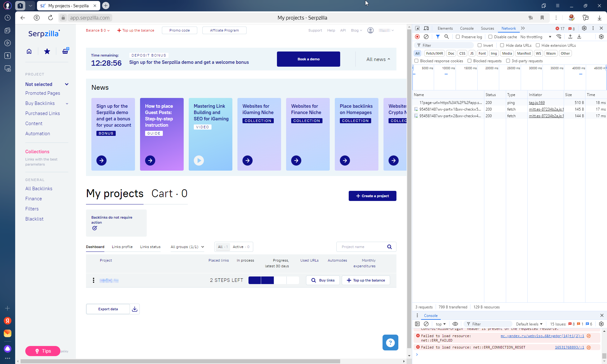Open the All groups (1/1) dropdown

coord(187,247)
